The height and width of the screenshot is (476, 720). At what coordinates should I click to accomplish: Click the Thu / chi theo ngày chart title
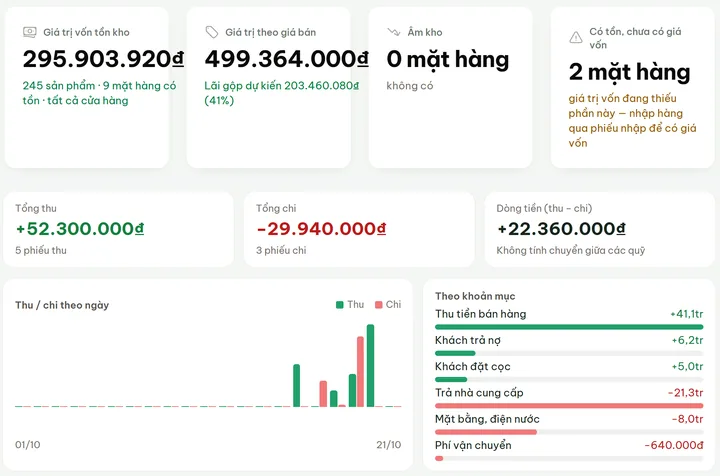[62, 305]
